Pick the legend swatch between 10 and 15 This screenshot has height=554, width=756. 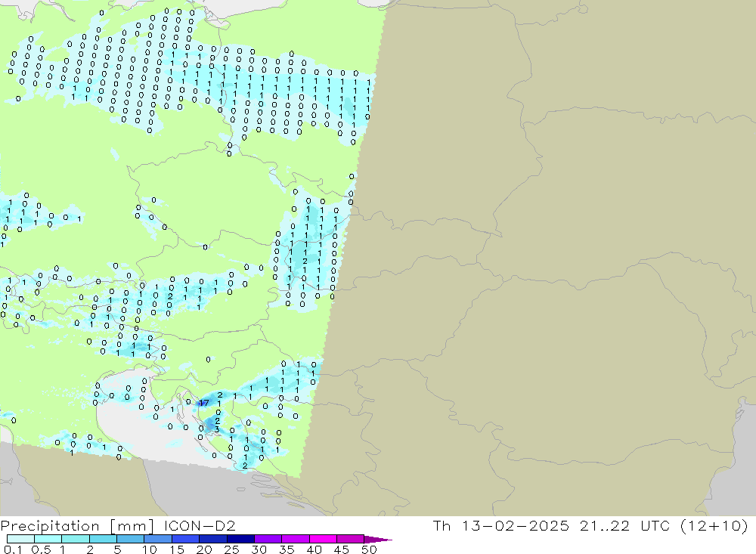pos(158,539)
